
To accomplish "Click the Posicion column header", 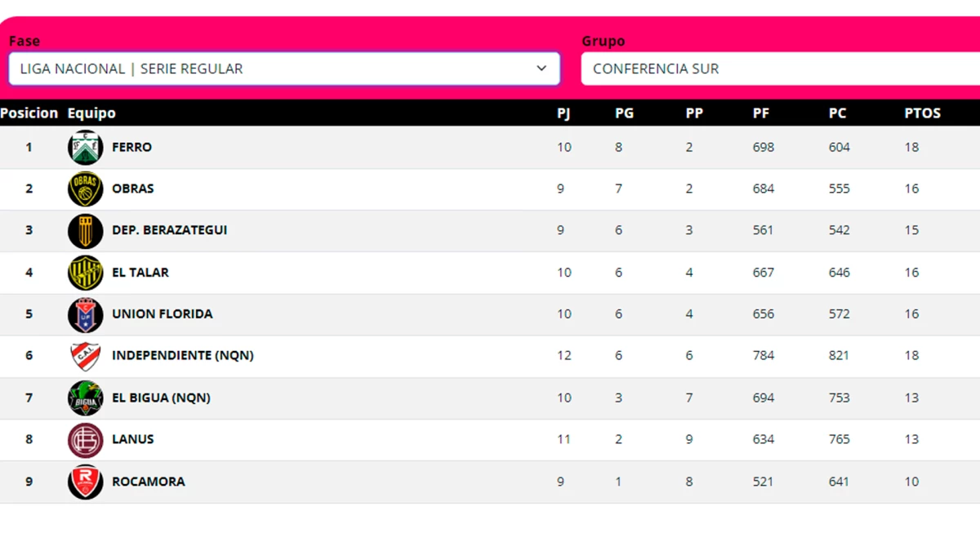I will click(x=29, y=113).
